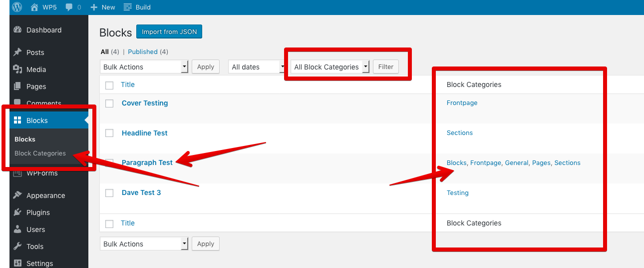644x268 pixels.
Task: Click the Sections category of Headline Test
Action: pyautogui.click(x=460, y=133)
